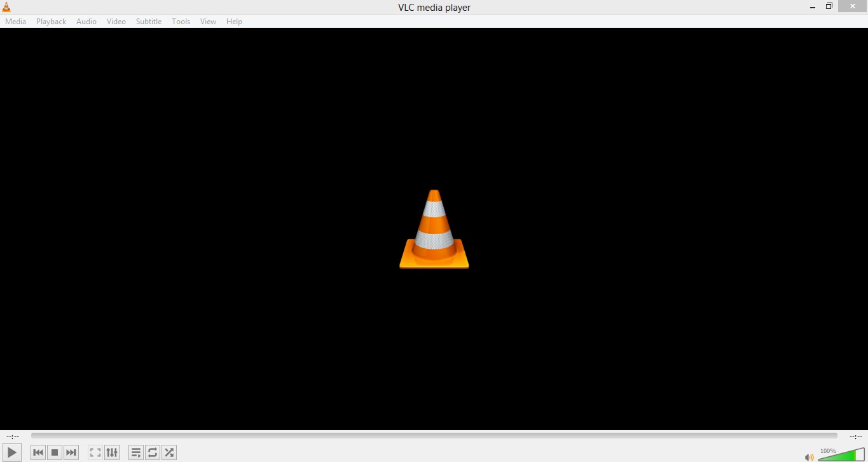Start playback with the Play button

(x=12, y=452)
